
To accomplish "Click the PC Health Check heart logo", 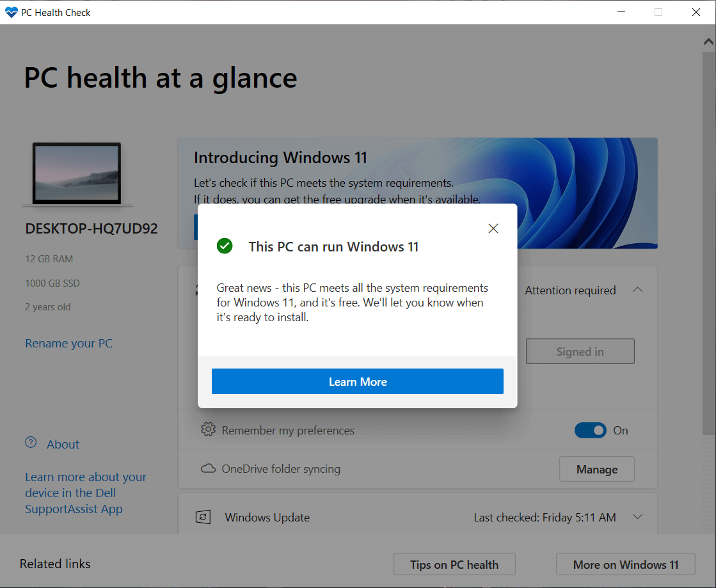I will tap(10, 12).
